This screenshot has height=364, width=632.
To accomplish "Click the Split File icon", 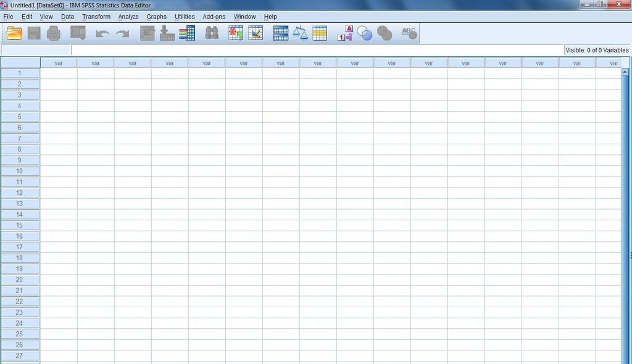I will pos(281,33).
